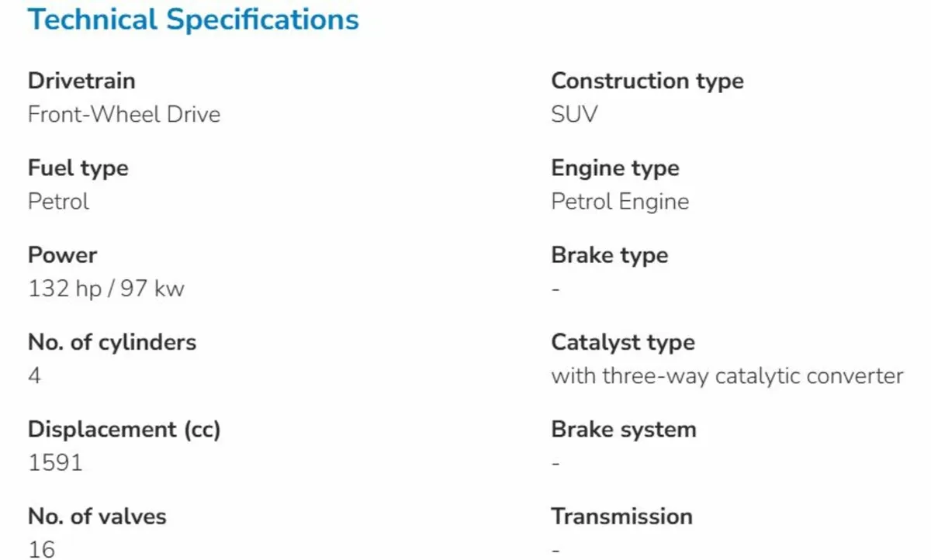Select the Front-Wheel Drive value text
Image resolution: width=931 pixels, height=560 pixels.
(124, 115)
